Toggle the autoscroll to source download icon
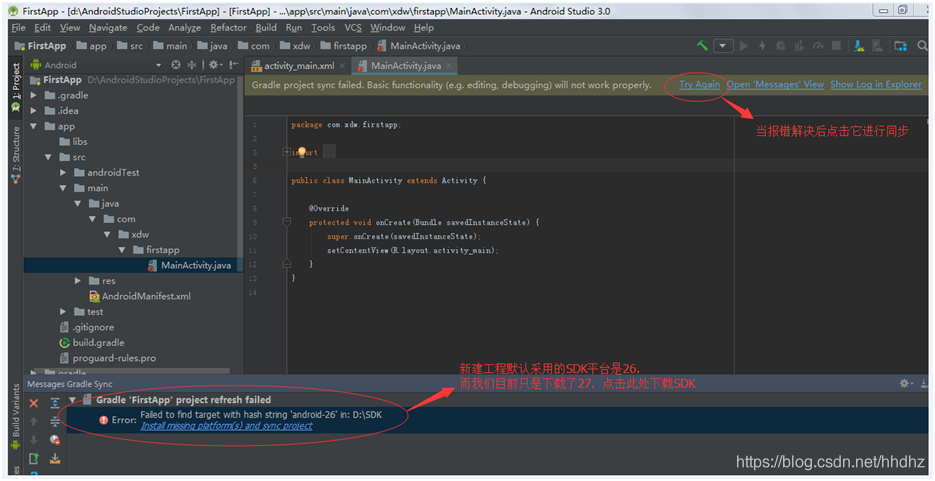 click(55, 458)
